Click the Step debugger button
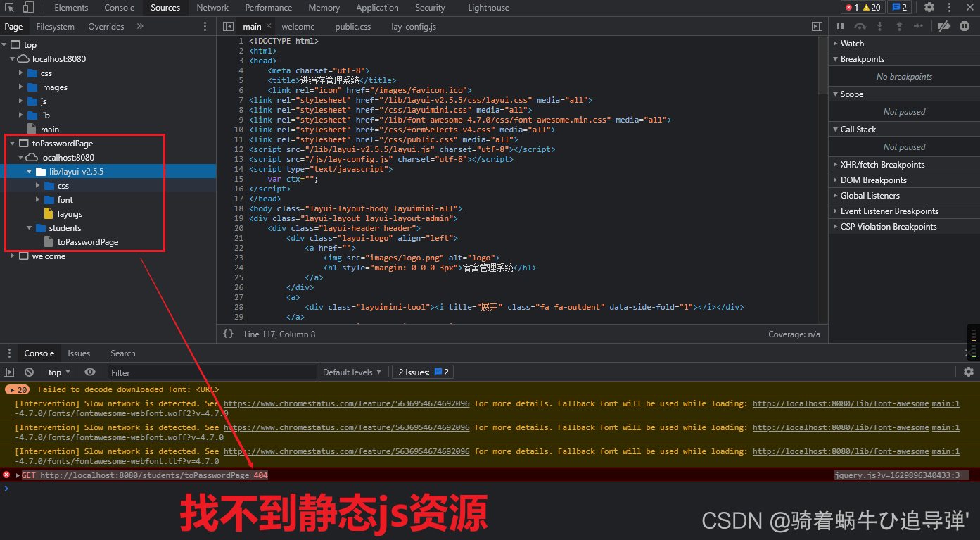 [x=918, y=26]
